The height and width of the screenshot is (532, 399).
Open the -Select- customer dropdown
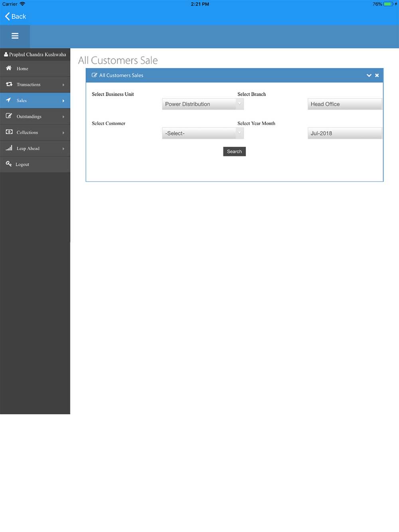[203, 133]
